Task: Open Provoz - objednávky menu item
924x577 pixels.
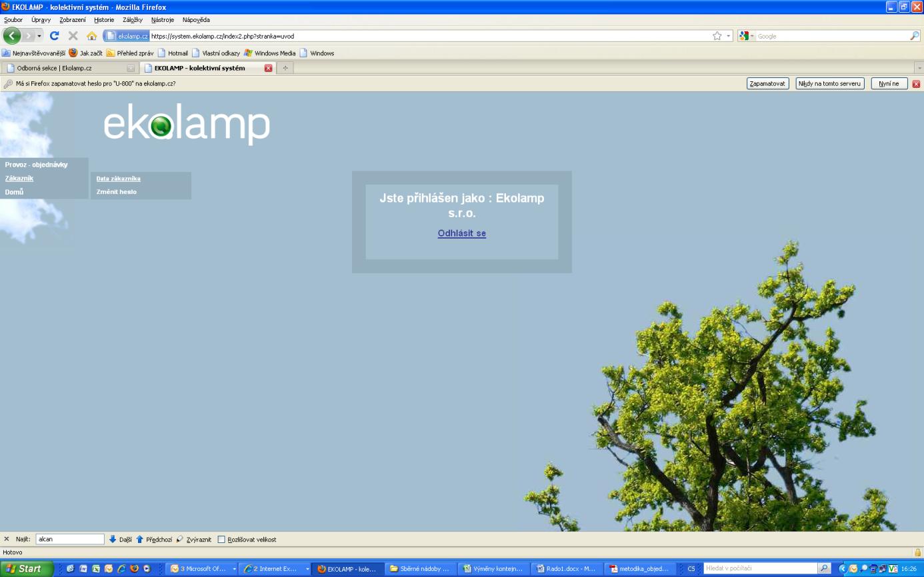Action: click(37, 165)
